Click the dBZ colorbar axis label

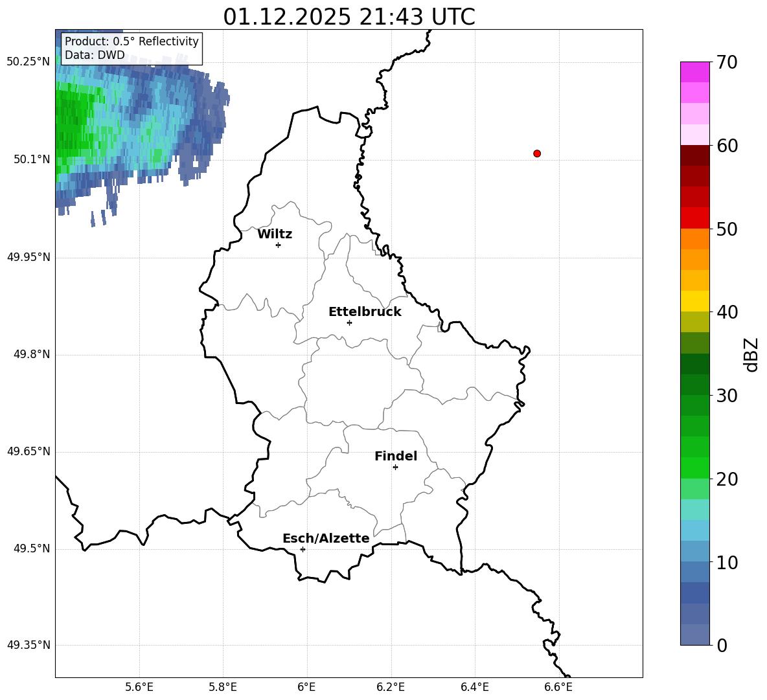751,354
